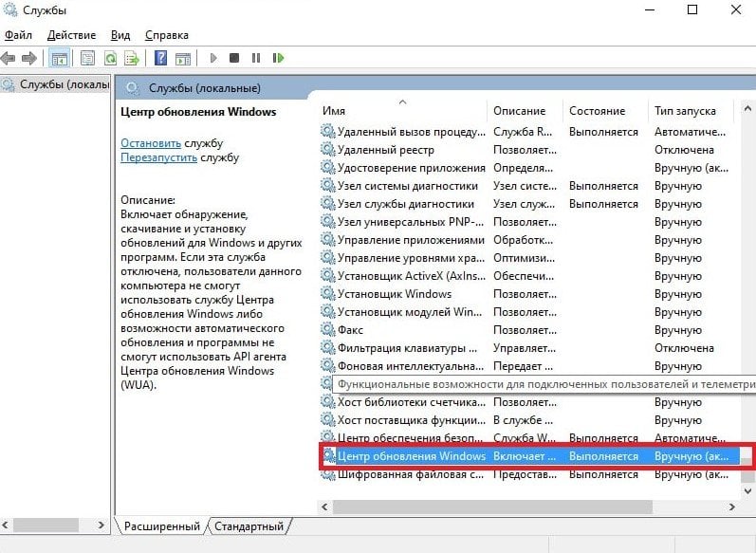
Task: Click the list's horizontal scrollbar left arrow
Action: coord(325,507)
